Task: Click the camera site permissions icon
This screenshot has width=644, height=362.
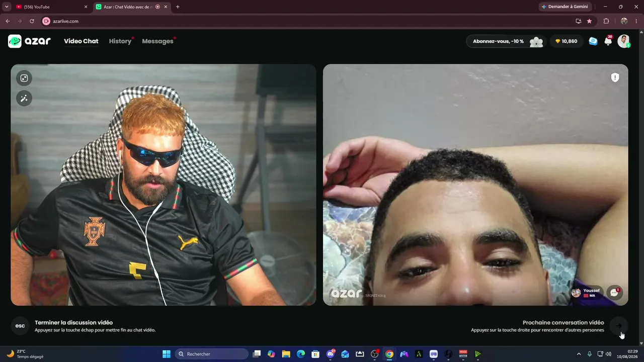Action: tap(46, 21)
